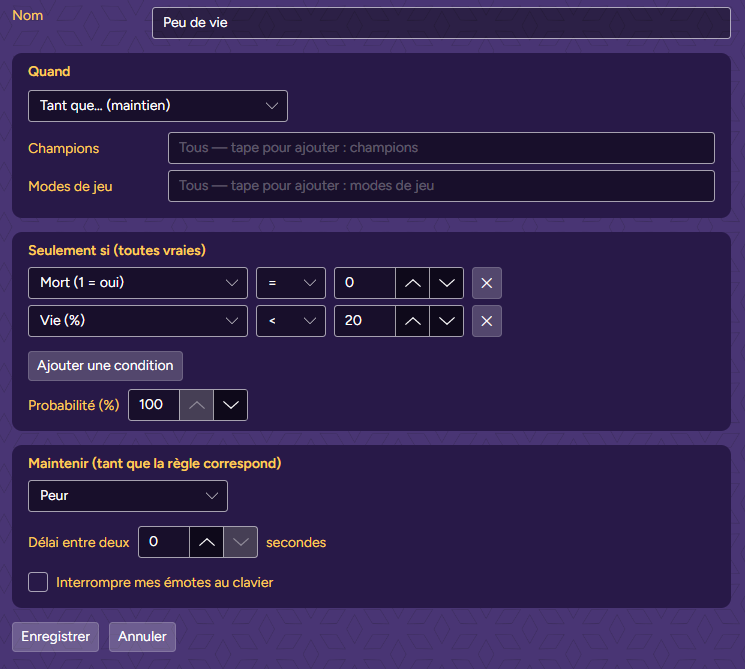The image size is (745, 669).
Task: Focus the Modes de jeu filter field
Action: point(441,186)
